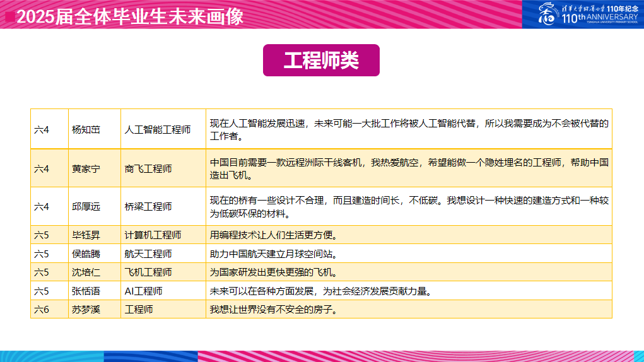
Task: Click name cell 杨知茁
Action: coord(95,129)
